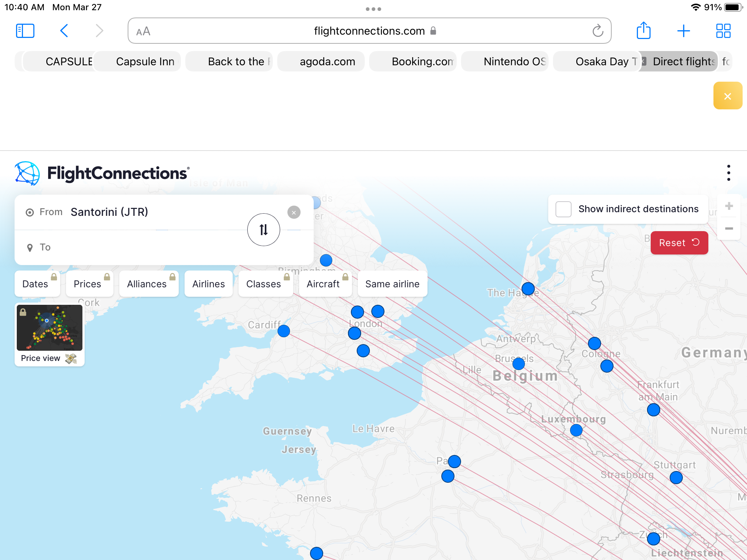Click the FlightConnections globe logo
The width and height of the screenshot is (747, 560).
27,173
